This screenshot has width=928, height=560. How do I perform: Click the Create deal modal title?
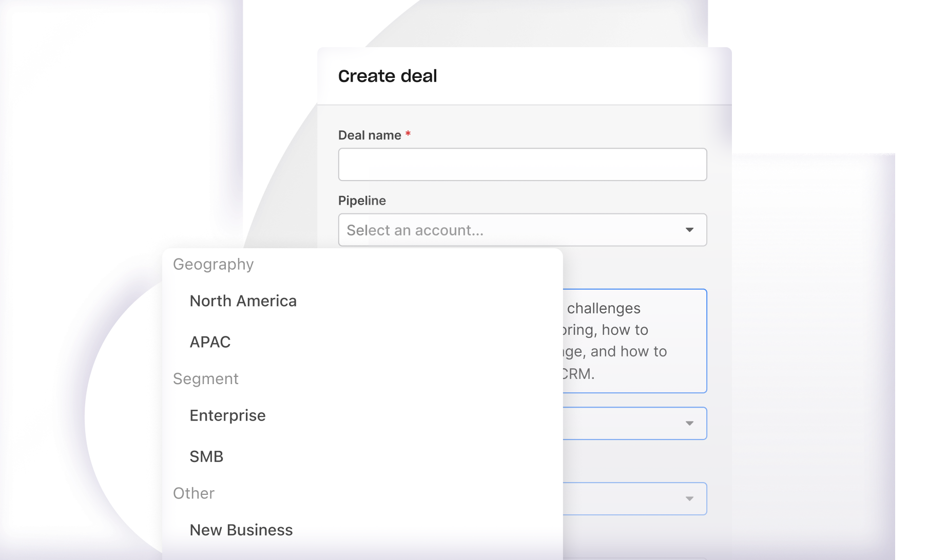(387, 75)
